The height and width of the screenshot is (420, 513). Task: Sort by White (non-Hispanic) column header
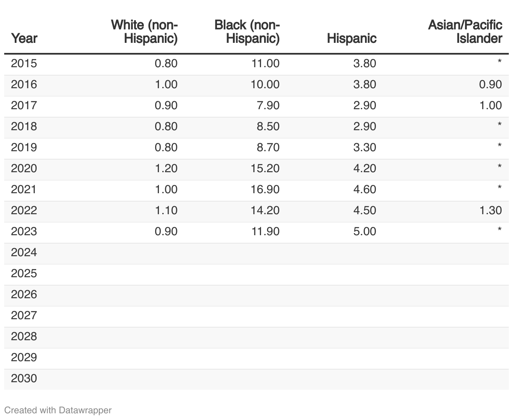pos(144,31)
